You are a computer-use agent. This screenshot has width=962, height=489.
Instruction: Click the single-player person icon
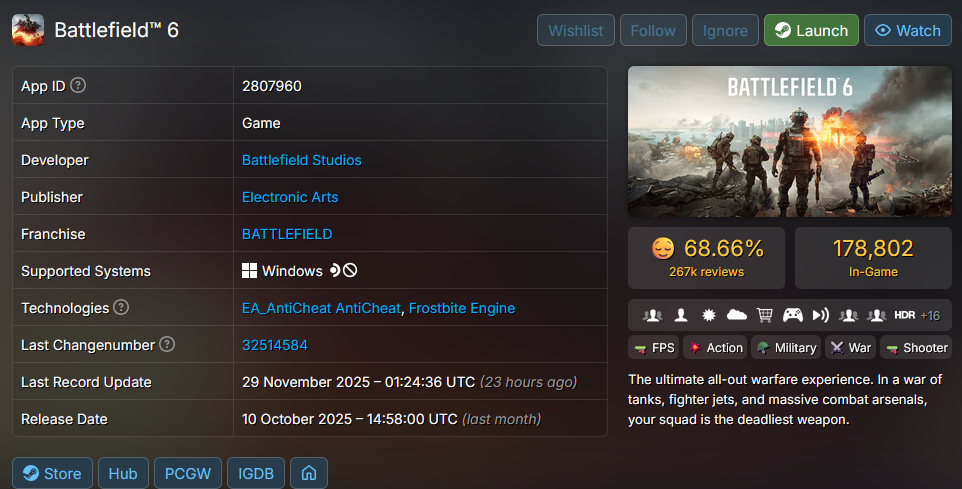(681, 315)
